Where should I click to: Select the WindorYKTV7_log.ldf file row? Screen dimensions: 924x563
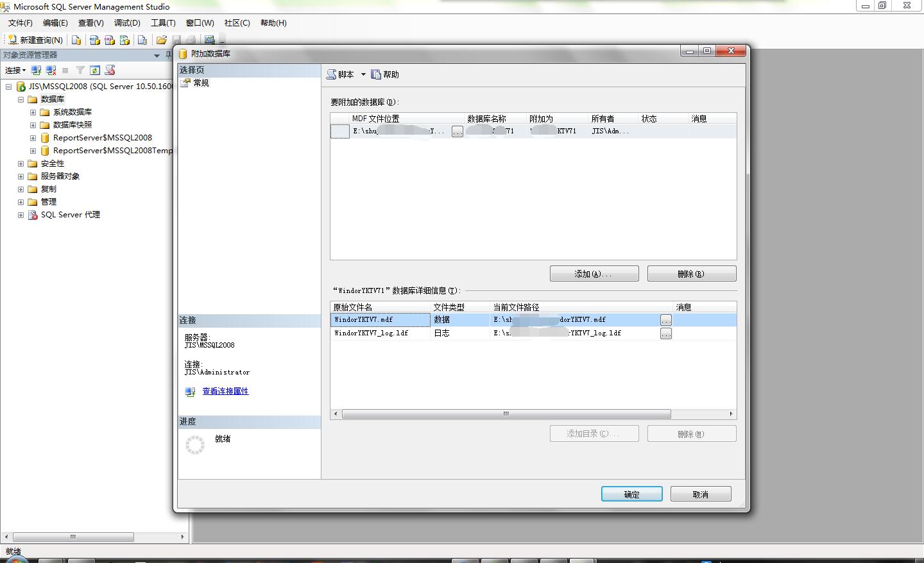pos(533,333)
